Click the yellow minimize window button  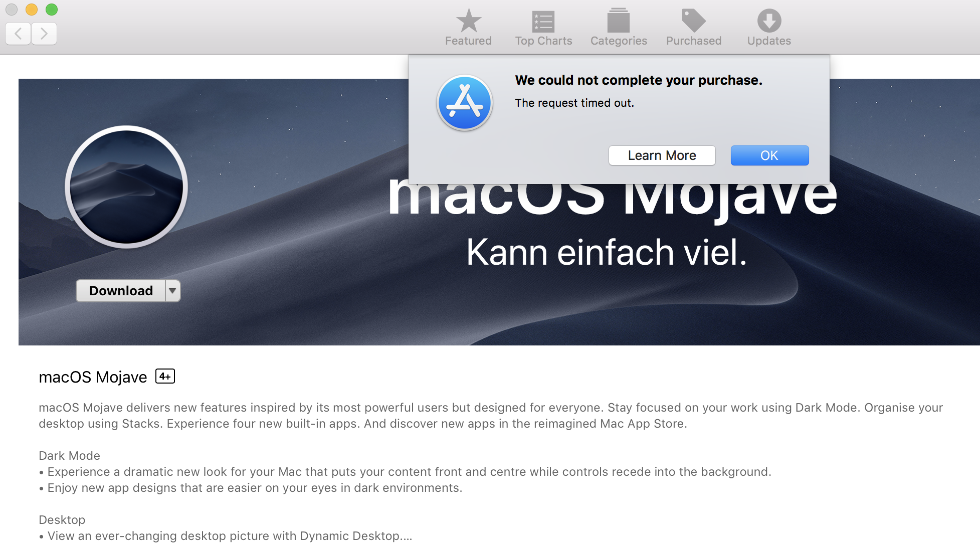coord(32,10)
